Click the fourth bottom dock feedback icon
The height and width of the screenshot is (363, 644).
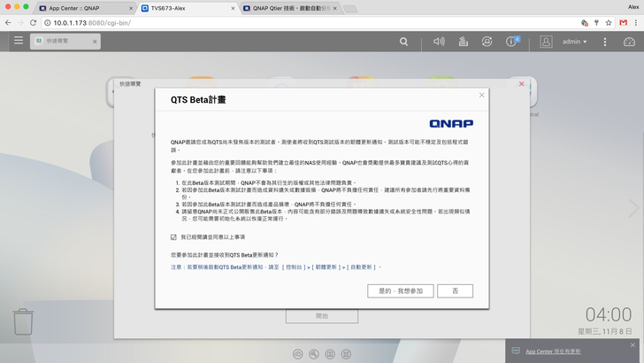click(x=346, y=354)
